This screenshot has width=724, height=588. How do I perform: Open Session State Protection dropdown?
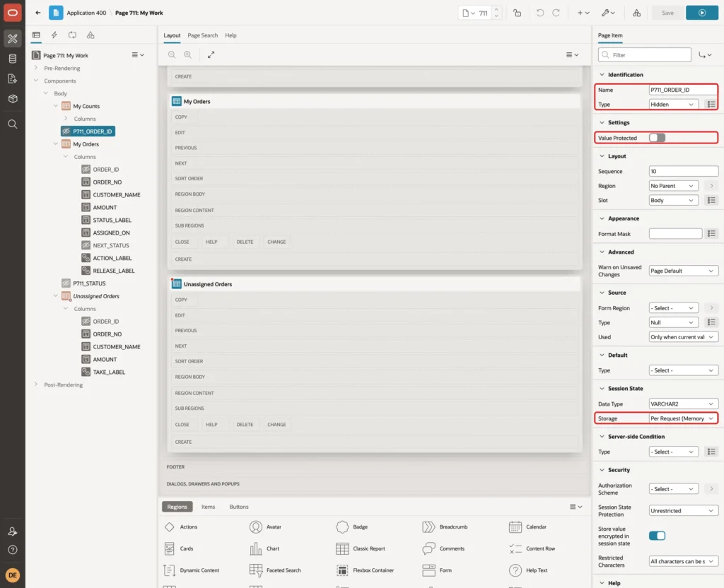[x=684, y=511]
